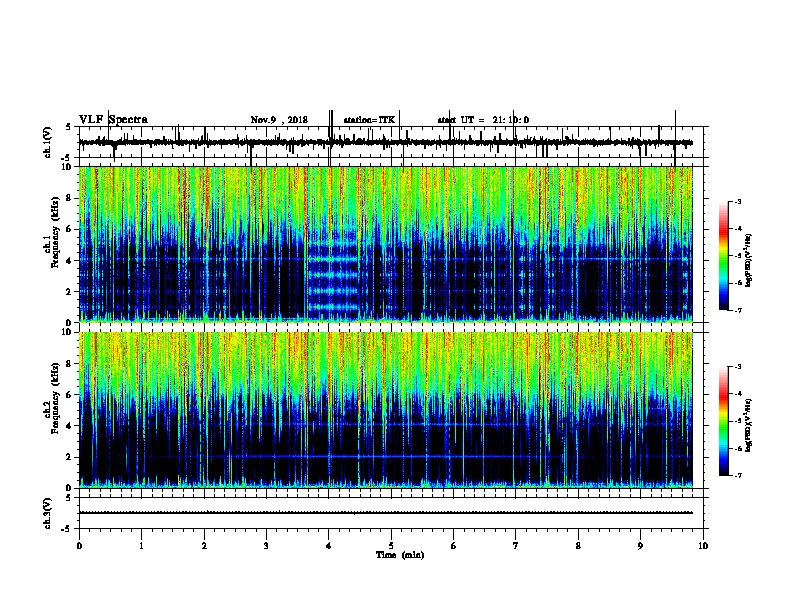Viewport: 792px width, 612px height.
Task: Click the "6" kHz tick label of ch.2 spectrogram
Action: [69, 395]
